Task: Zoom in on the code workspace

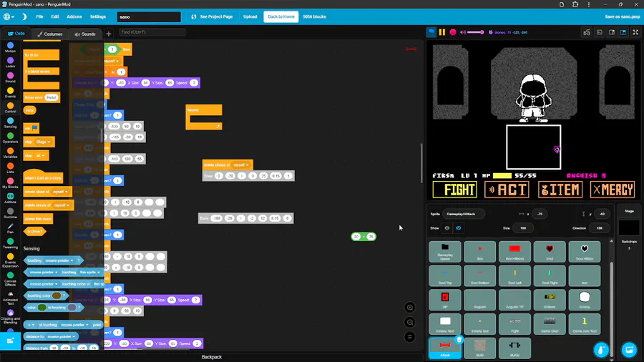Action: click(x=409, y=308)
